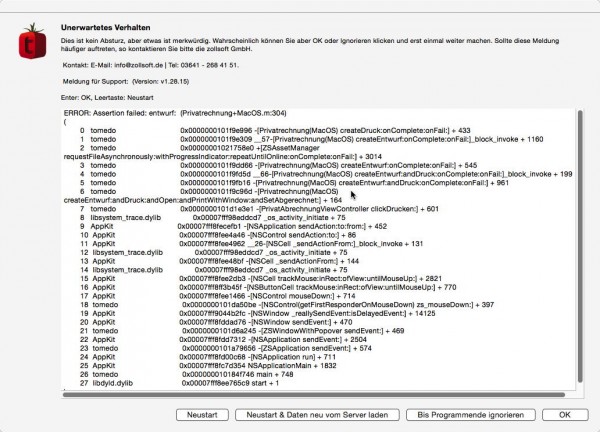Confirm the dialog with OK
The height and width of the screenshot is (432, 600).
(x=565, y=415)
